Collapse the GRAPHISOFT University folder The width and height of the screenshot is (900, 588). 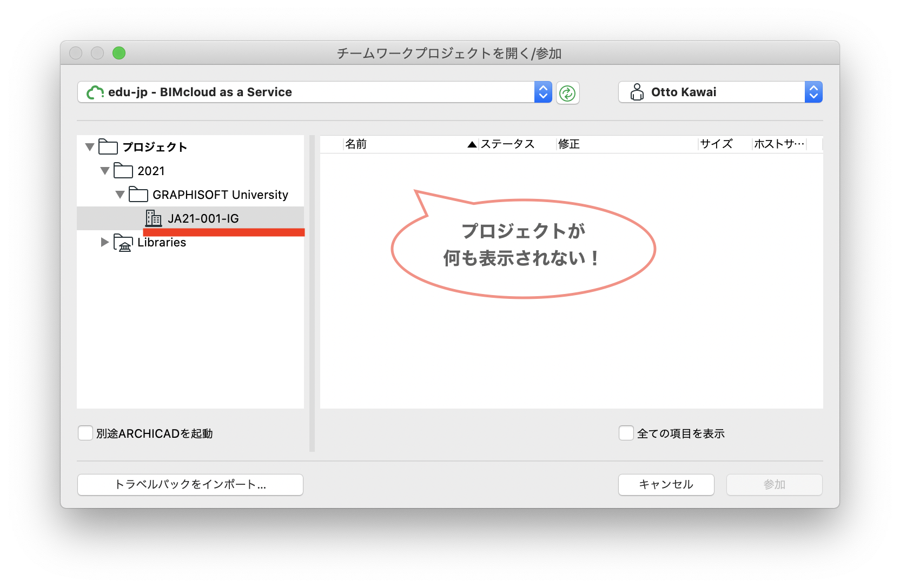click(120, 195)
